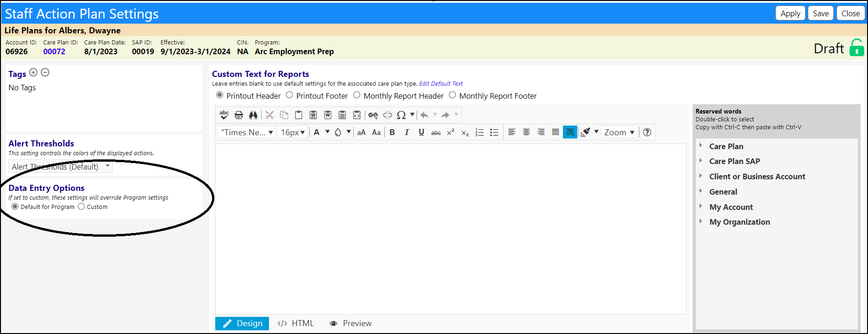The height and width of the screenshot is (334, 868).
Task: Open the hyperlink manager icon
Action: point(373,115)
